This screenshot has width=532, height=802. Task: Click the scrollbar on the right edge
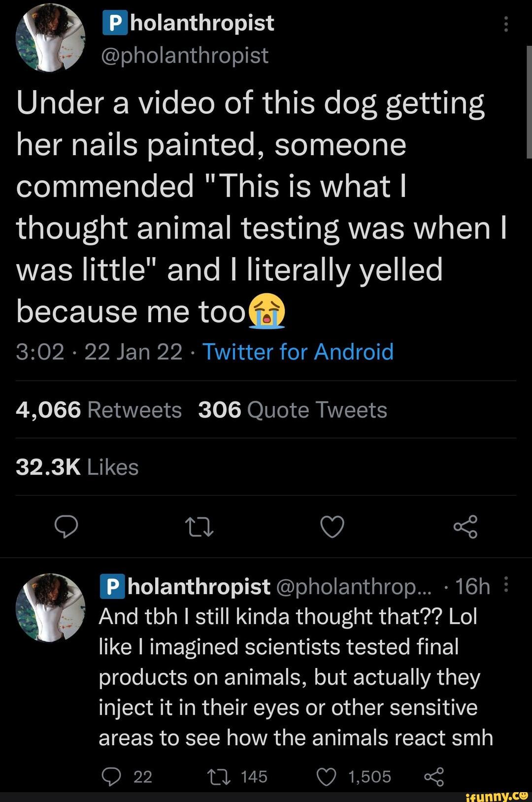pyautogui.click(x=529, y=102)
